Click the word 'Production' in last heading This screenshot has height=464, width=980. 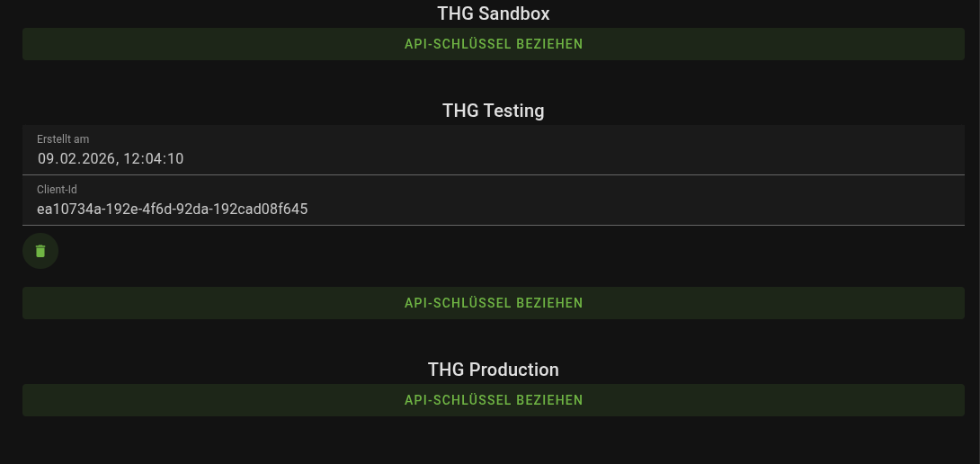pyautogui.click(x=514, y=370)
